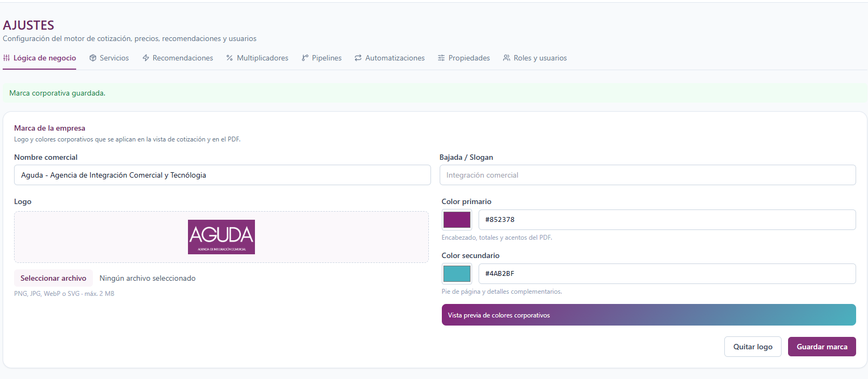The width and height of the screenshot is (868, 379).
Task: Click the #4AB2BF hex color field
Action: click(667, 274)
